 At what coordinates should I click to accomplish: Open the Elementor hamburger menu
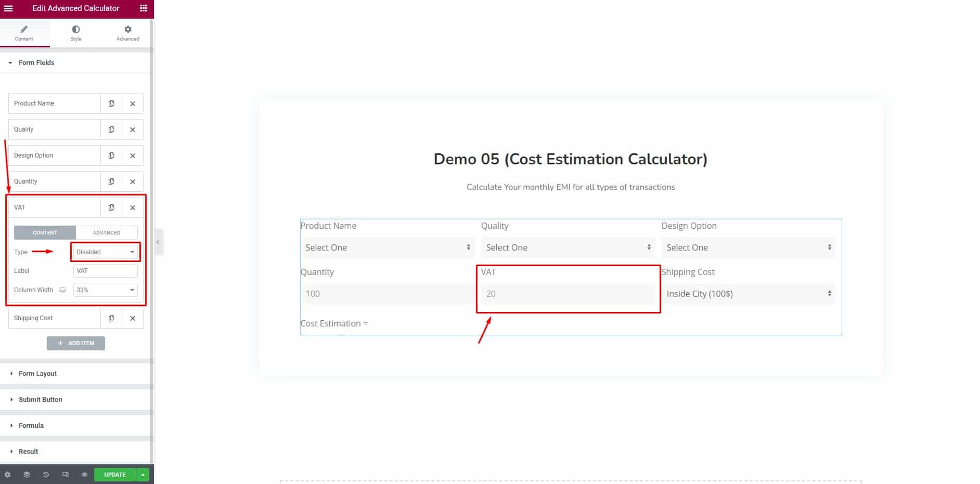pyautogui.click(x=8, y=8)
